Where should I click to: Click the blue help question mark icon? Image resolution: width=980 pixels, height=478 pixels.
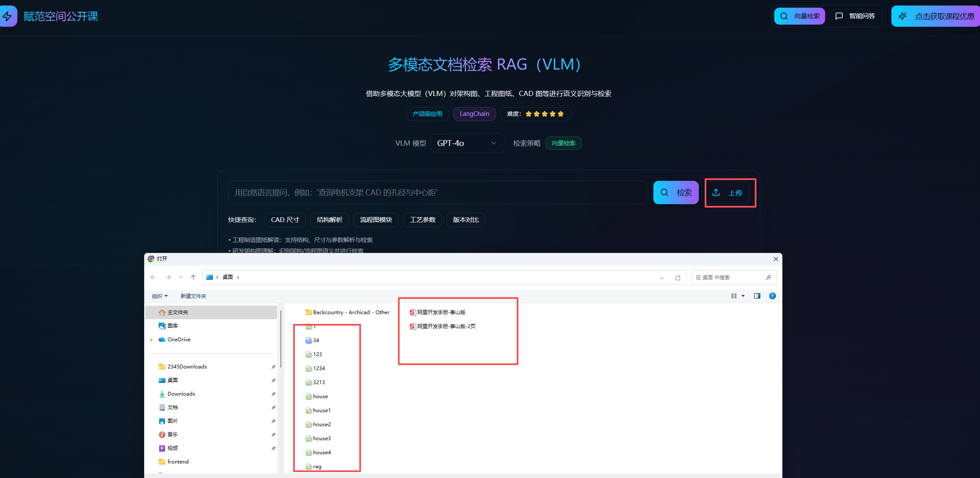(772, 296)
